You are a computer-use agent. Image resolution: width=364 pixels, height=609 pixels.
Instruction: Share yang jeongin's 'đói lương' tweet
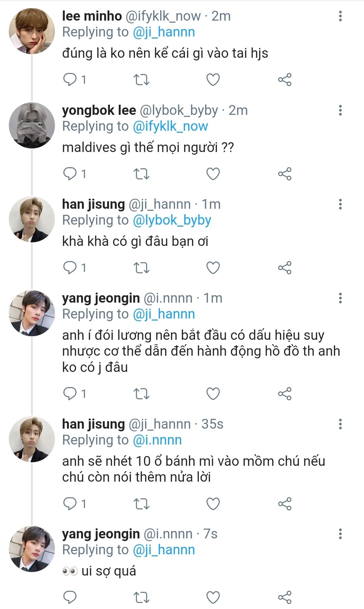tap(284, 394)
